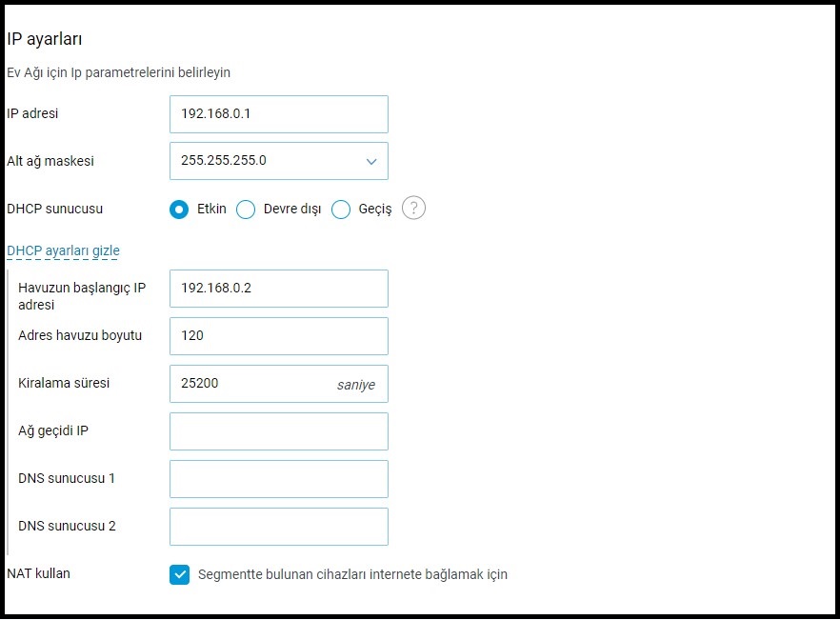Viewport: 840px width, 620px height.
Task: Click the NAT description text label
Action: pyautogui.click(x=352, y=574)
